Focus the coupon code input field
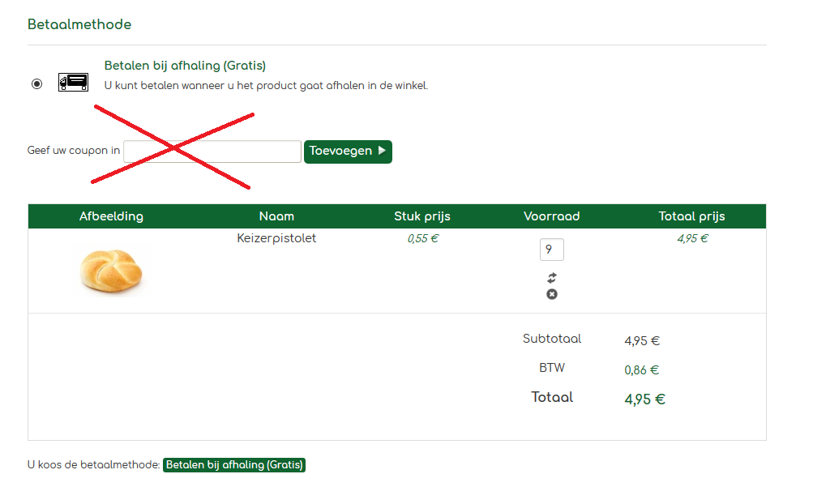The height and width of the screenshot is (504, 813). pos(212,152)
